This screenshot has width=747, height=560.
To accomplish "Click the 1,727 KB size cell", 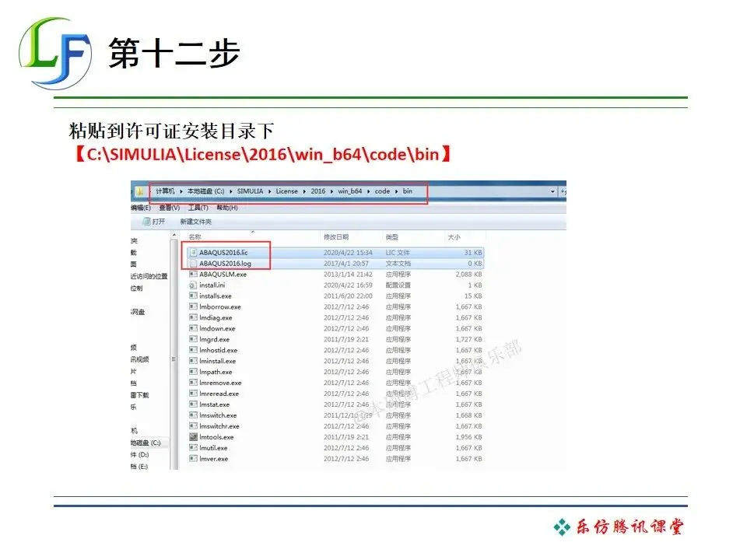I will pyautogui.click(x=468, y=340).
